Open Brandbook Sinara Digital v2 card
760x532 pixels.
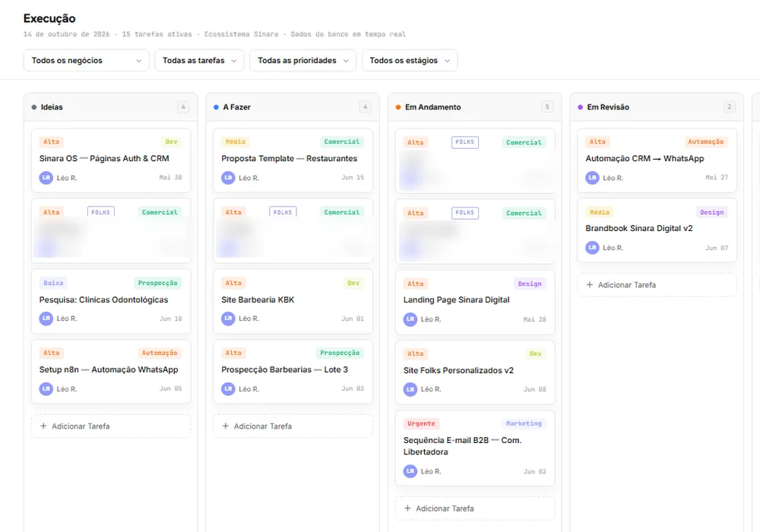coord(657,230)
